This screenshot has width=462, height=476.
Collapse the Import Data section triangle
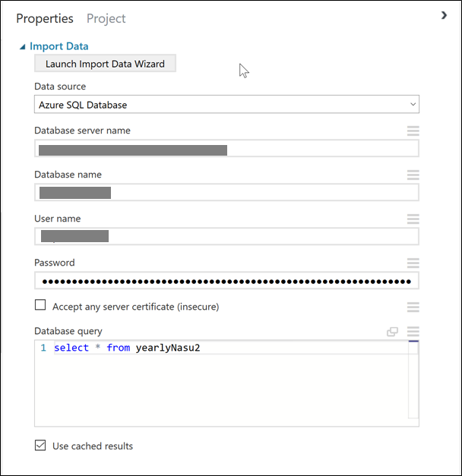coord(23,47)
